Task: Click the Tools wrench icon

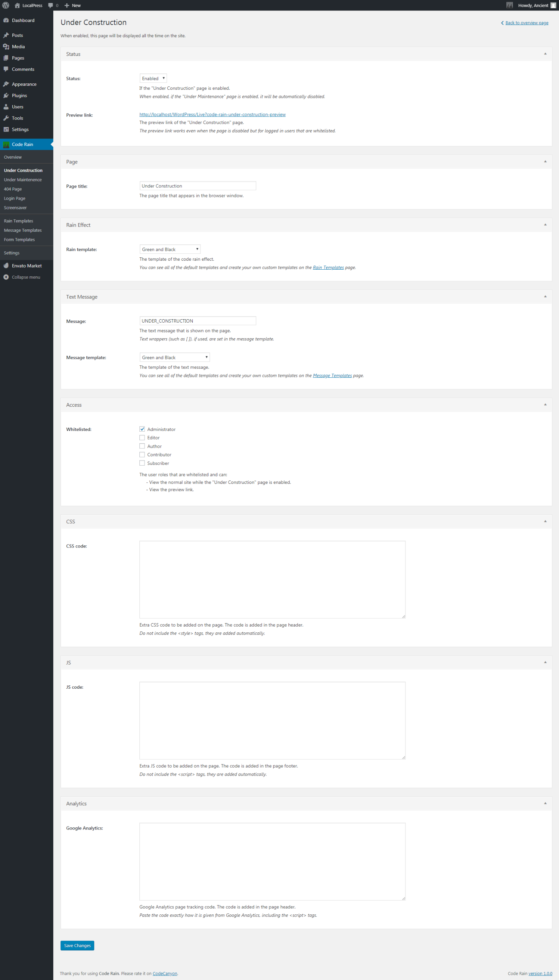Action: 6,118
